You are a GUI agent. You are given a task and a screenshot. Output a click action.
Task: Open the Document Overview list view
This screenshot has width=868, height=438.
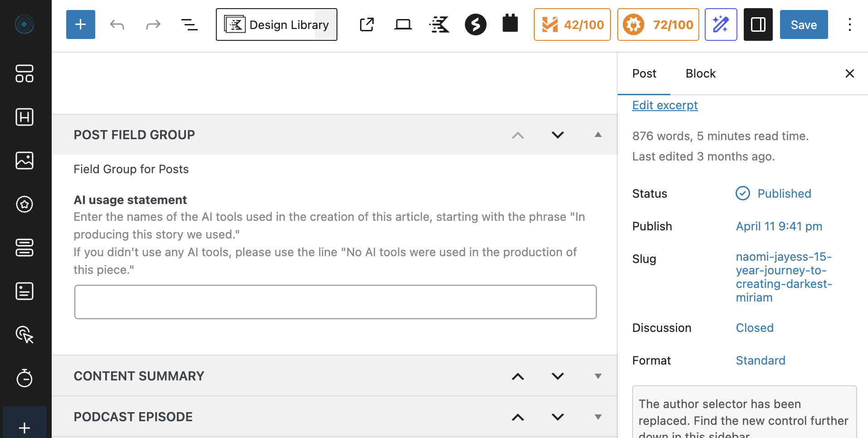pyautogui.click(x=190, y=24)
